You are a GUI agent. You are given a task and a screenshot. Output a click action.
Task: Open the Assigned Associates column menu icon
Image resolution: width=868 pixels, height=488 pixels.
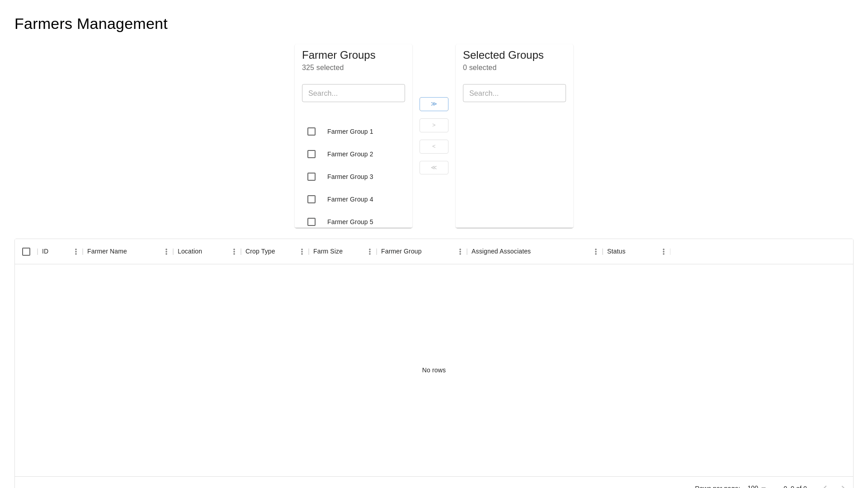tap(596, 252)
